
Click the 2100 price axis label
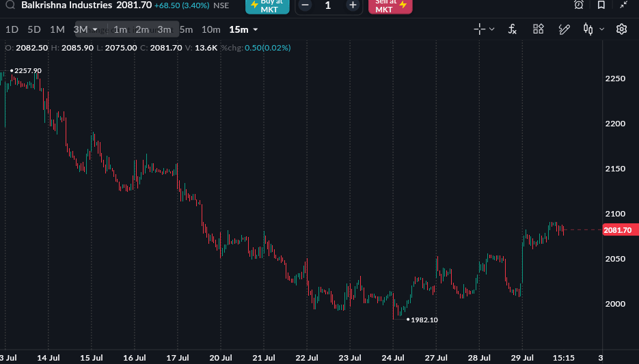[615, 214]
